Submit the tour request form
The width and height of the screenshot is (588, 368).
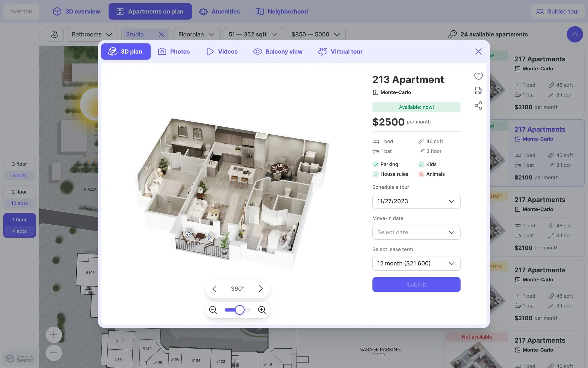click(416, 284)
